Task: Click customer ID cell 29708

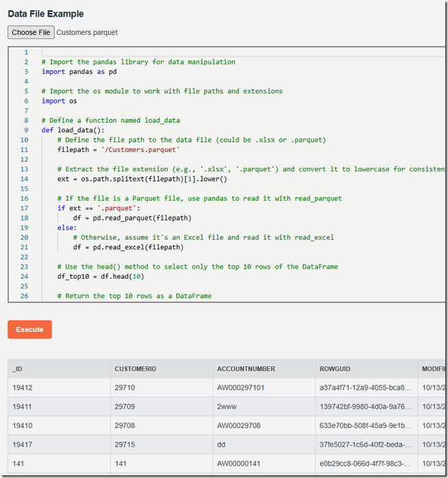Action: click(162, 425)
